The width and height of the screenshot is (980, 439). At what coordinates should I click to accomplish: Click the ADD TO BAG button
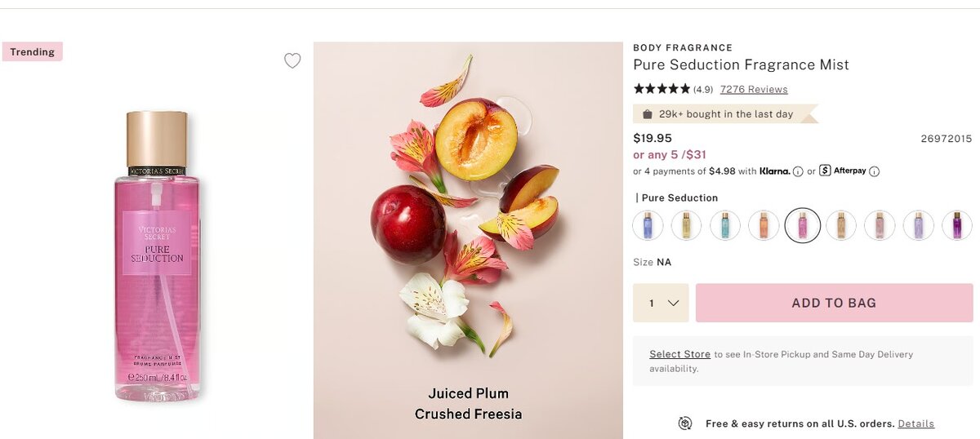coord(834,303)
